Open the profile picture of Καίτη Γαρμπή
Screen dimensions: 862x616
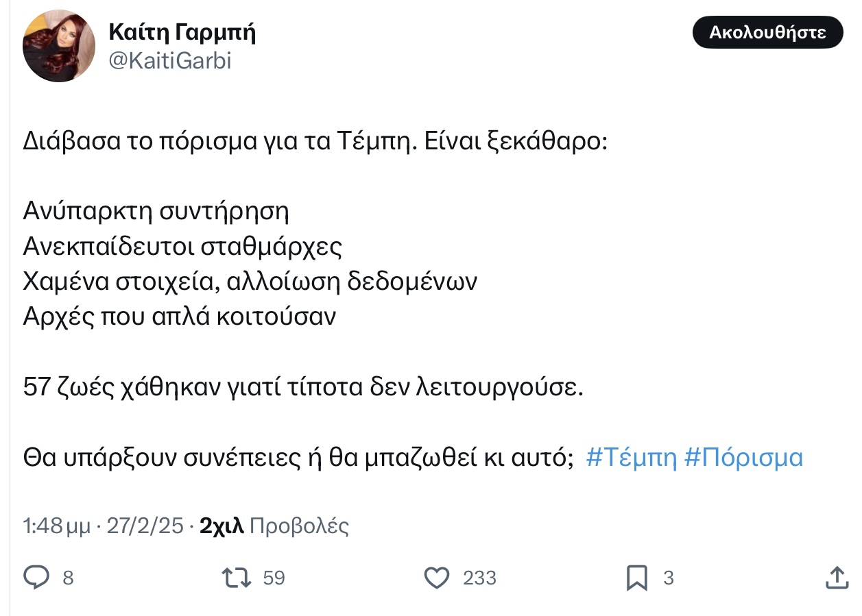pyautogui.click(x=59, y=47)
